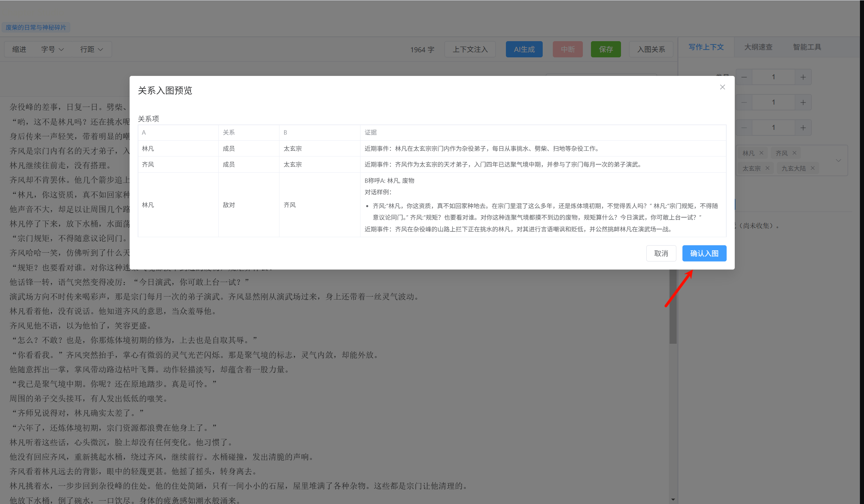Focus the third stepper value field
The height and width of the screenshot is (504, 864).
click(774, 128)
